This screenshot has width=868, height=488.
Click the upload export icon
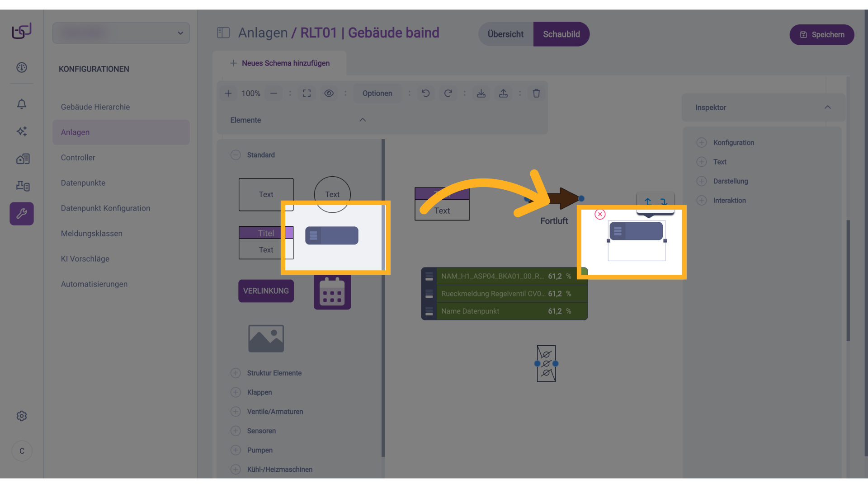click(503, 94)
